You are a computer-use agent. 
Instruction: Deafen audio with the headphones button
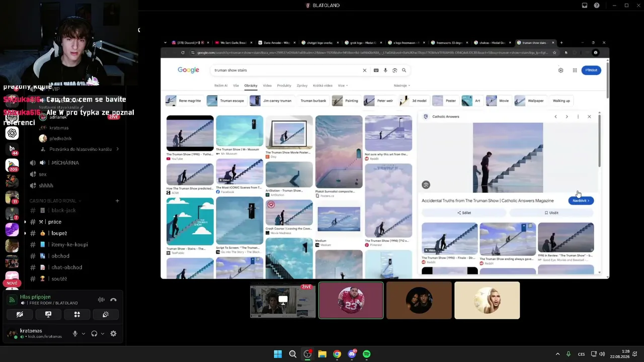pos(94,333)
